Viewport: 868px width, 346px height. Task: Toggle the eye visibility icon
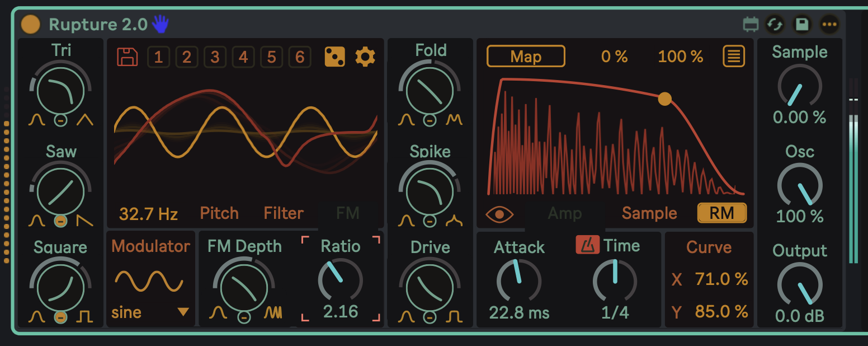[500, 214]
